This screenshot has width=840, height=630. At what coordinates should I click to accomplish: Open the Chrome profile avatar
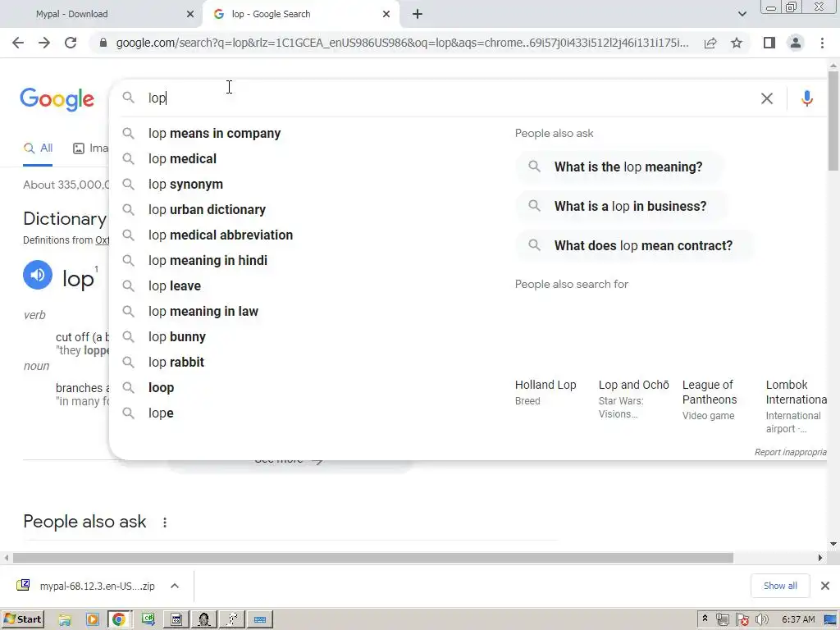click(796, 43)
